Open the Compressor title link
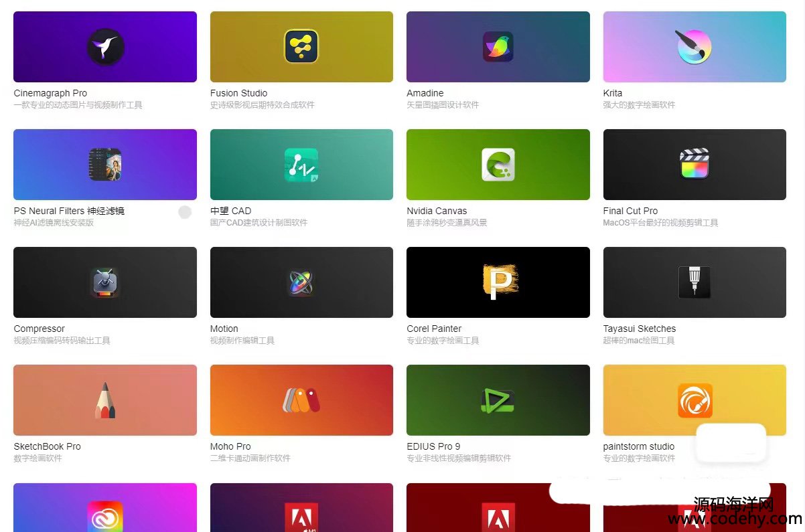This screenshot has width=805, height=532. [40, 329]
